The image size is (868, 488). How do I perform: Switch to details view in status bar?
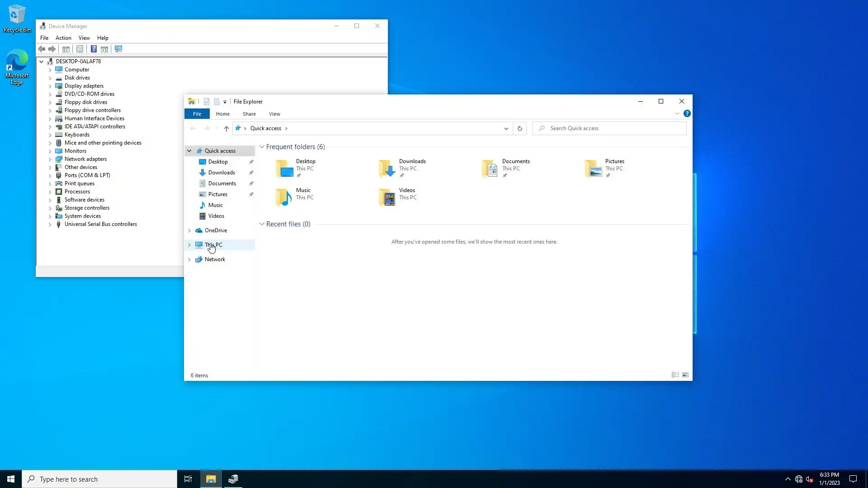pyautogui.click(x=675, y=375)
